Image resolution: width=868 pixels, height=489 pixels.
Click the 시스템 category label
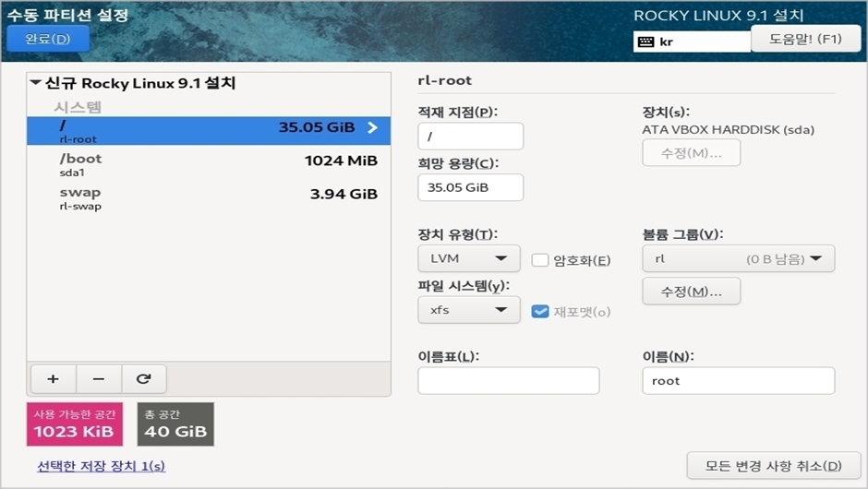click(78, 107)
